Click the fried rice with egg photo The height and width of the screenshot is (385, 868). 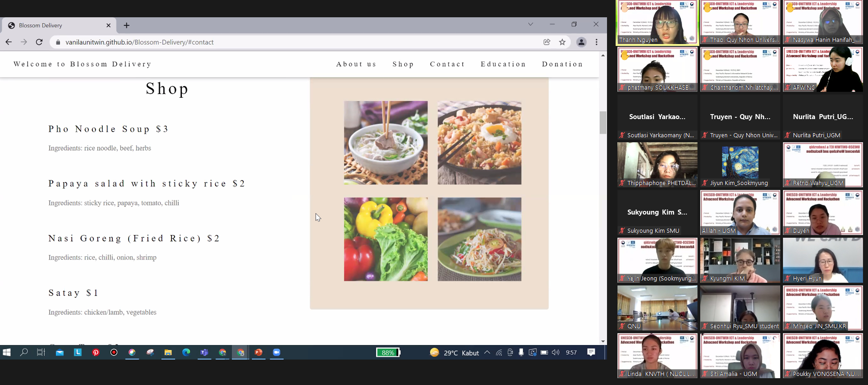coord(479,143)
